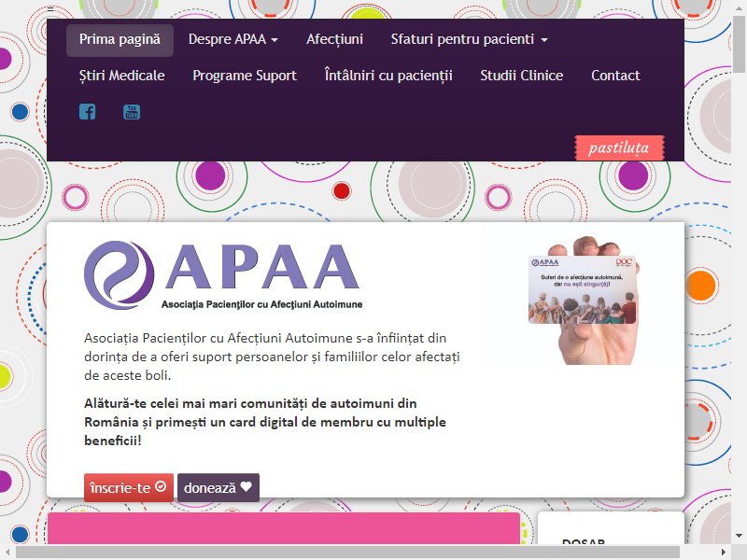Expand Sfaturi pentru pacienti dropdown
The height and width of the screenshot is (560, 747).
tap(470, 40)
